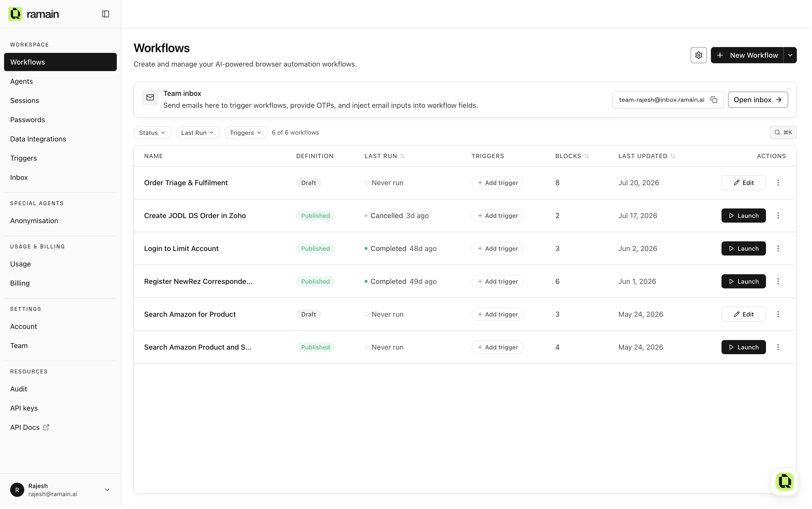The image size is (812, 509).
Task: Click the Name column header
Action: 154,156
